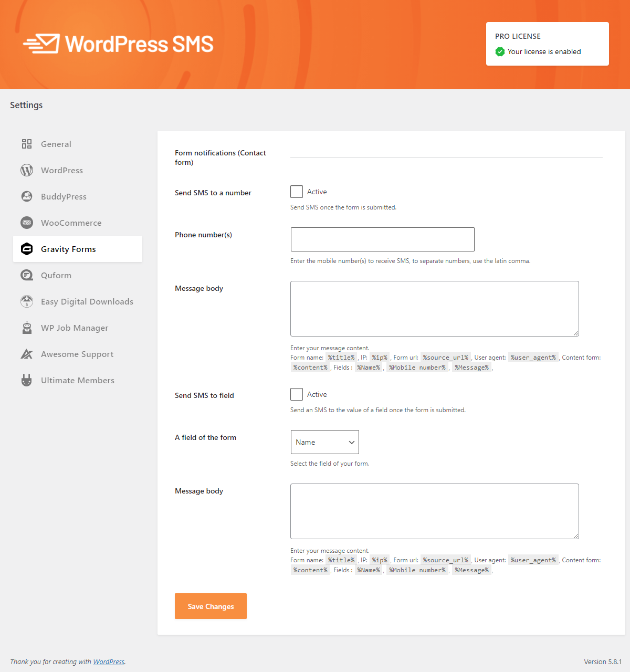
Task: Click the WordPress SMS envelope logo
Action: pos(41,44)
